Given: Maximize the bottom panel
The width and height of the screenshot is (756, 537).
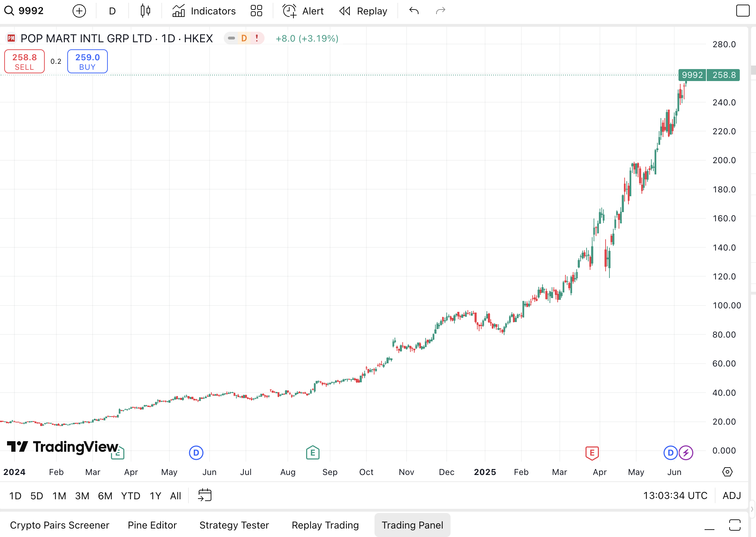Looking at the screenshot, I should tap(735, 525).
